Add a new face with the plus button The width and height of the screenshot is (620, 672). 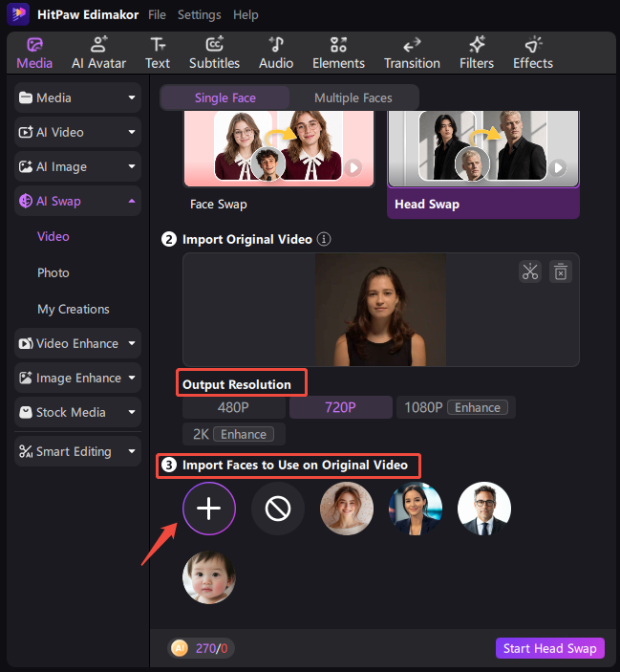coord(209,509)
